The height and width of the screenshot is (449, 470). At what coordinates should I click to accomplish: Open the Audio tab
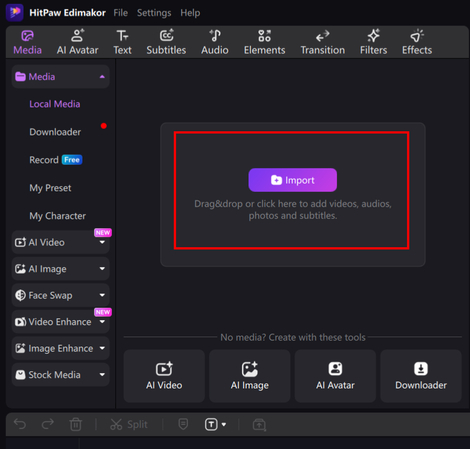(215, 43)
